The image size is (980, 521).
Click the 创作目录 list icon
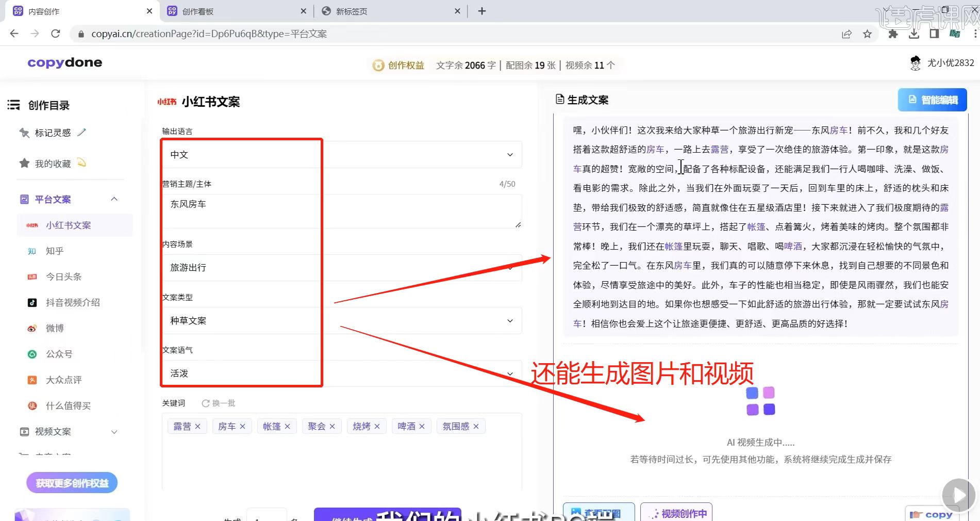point(13,105)
